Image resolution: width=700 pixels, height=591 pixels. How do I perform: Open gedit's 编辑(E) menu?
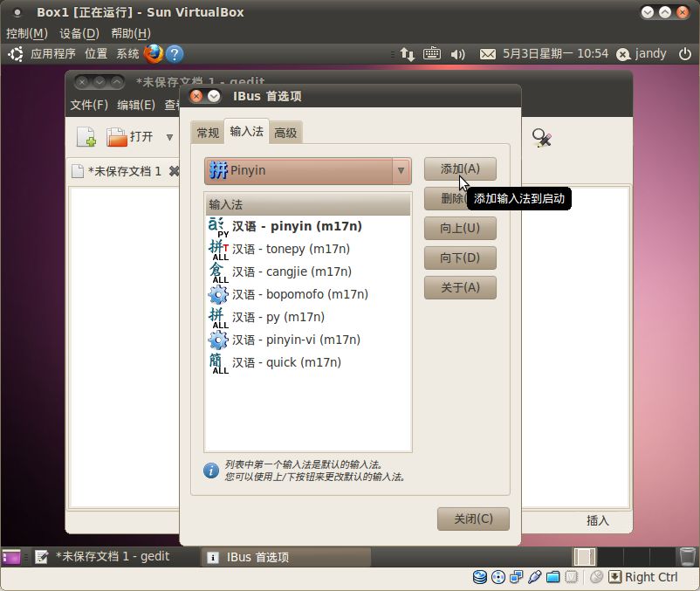136,105
